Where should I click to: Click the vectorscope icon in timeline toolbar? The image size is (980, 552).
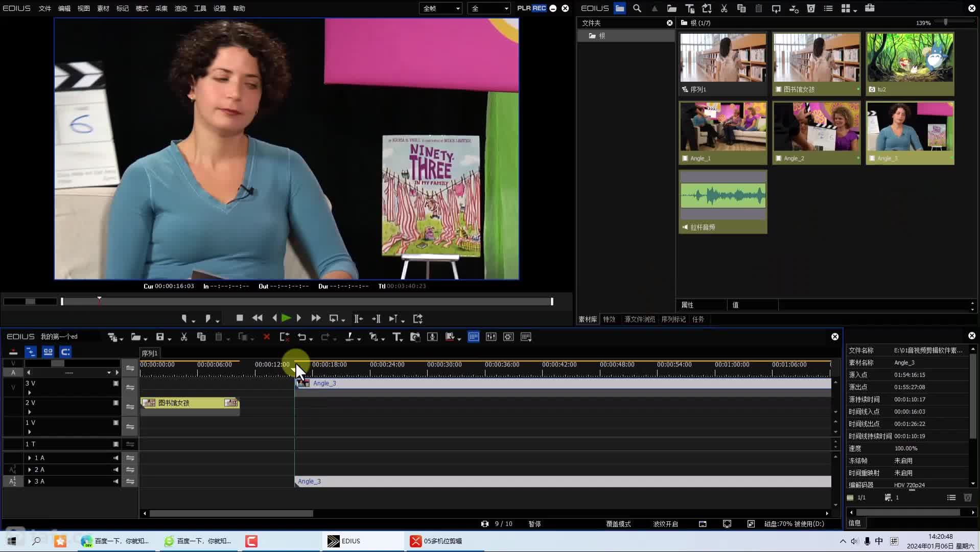(x=508, y=337)
